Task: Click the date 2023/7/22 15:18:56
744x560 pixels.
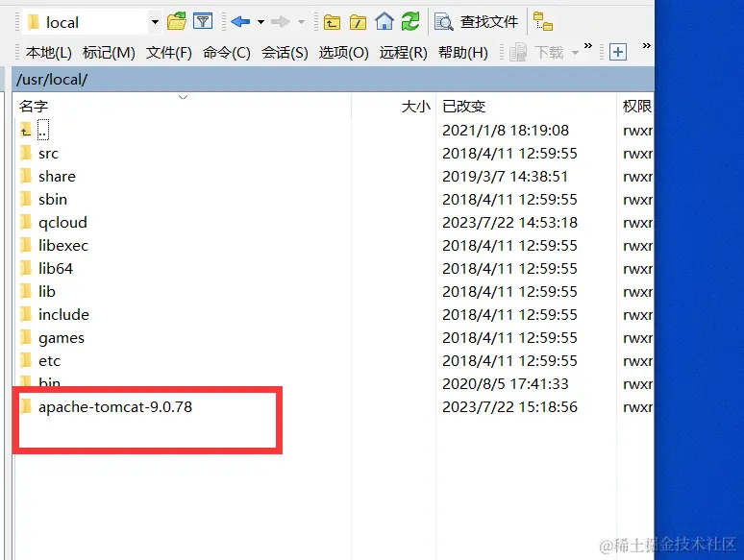Action: [x=510, y=407]
